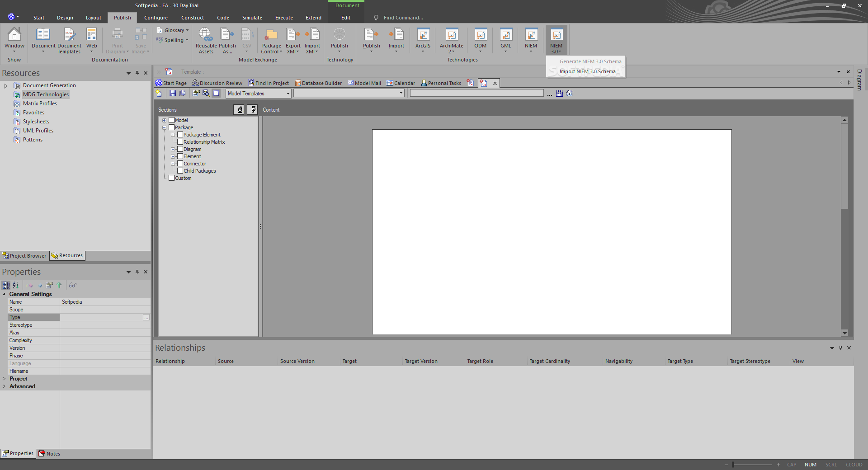Viewport: 868px width, 470px height.
Task: Click the wide text field in template toolbar
Action: (477, 93)
